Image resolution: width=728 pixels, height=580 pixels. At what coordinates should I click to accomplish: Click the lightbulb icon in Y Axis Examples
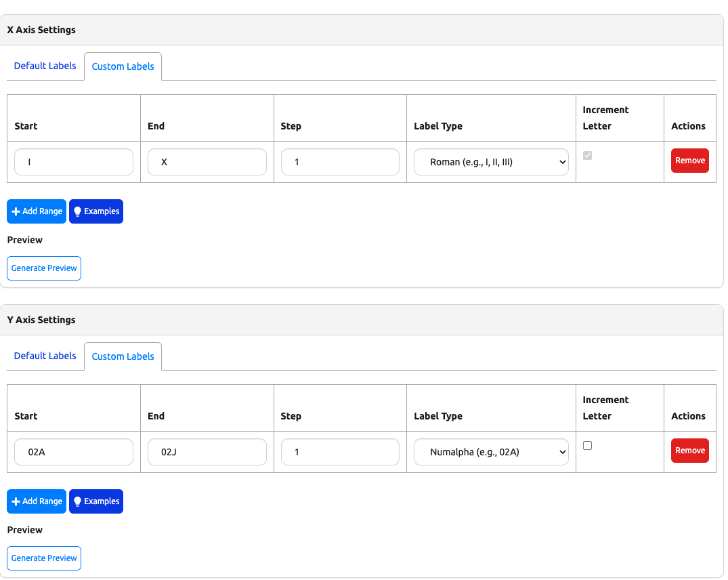click(77, 501)
